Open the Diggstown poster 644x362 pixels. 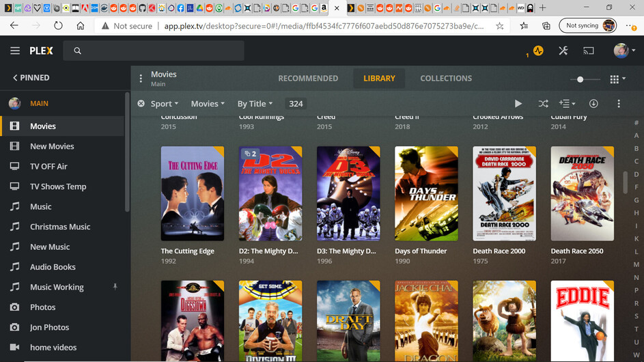tap(193, 321)
